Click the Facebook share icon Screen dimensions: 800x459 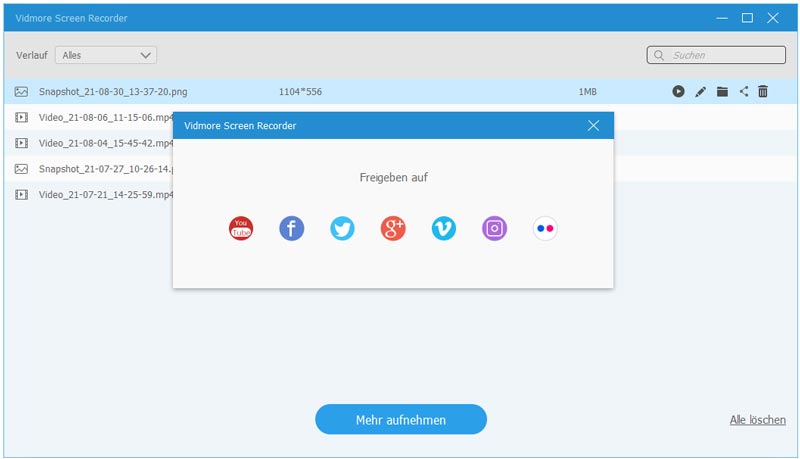(x=292, y=229)
